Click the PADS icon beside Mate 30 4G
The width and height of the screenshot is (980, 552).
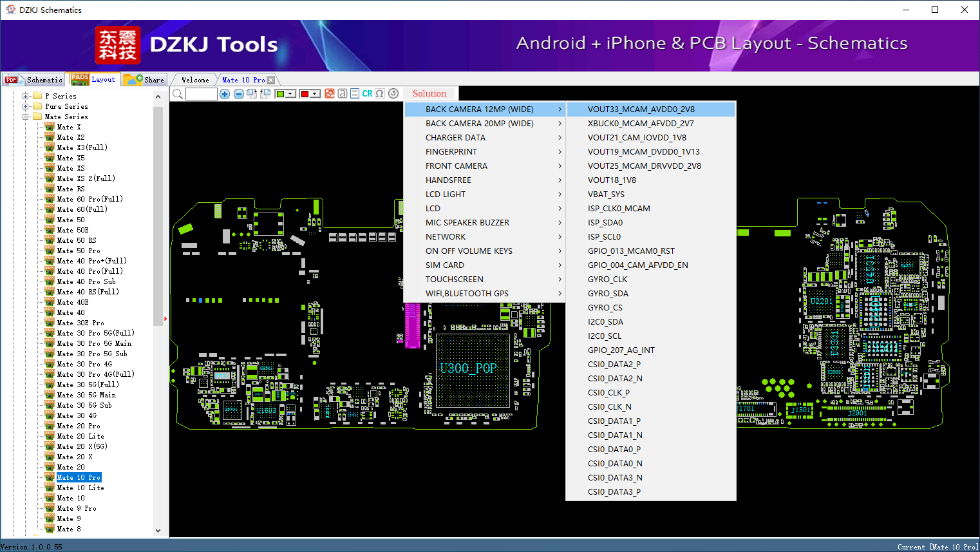[50, 415]
